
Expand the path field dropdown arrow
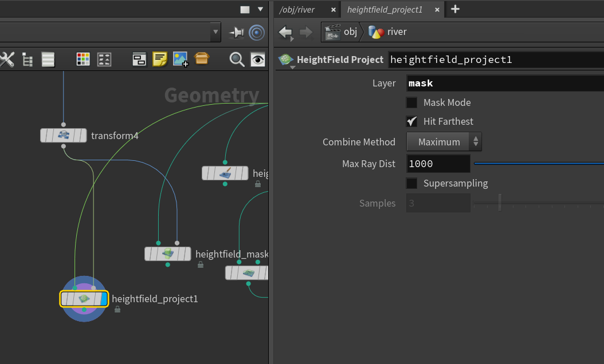pos(215,32)
